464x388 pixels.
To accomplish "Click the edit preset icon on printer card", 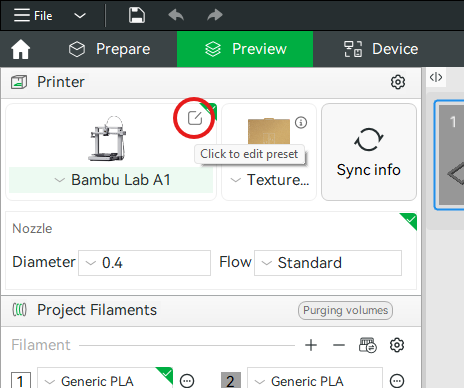I will (195, 118).
